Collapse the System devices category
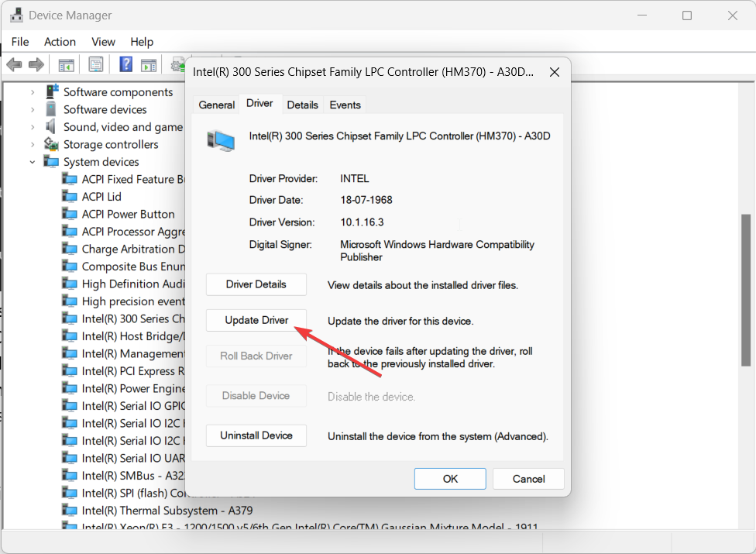This screenshot has height=554, width=756. pos(33,162)
